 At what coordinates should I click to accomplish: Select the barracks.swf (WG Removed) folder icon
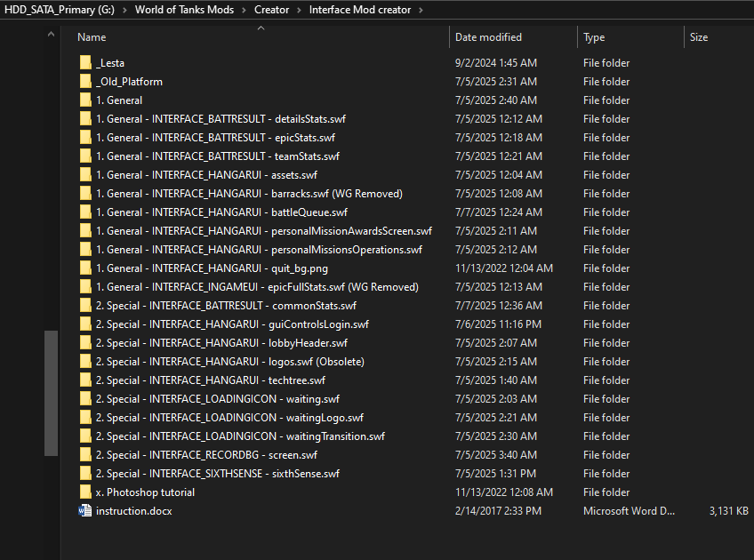(85, 193)
